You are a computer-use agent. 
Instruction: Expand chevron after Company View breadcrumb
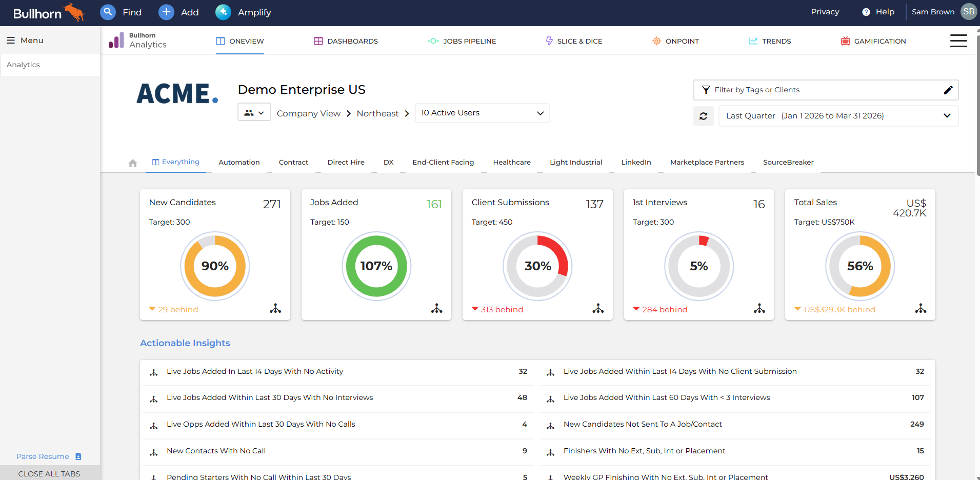click(349, 113)
